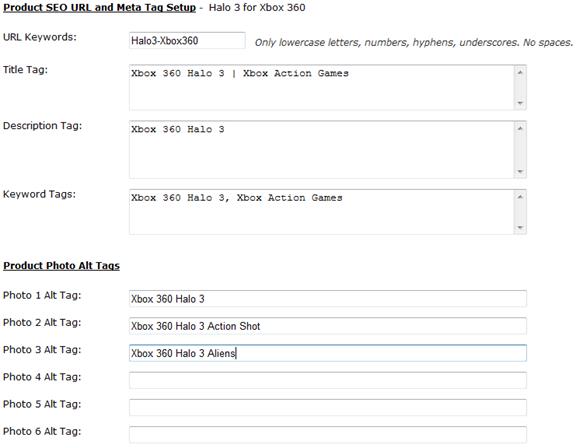Click the empty Photo 5 Alt Tag field
Image resolution: width=576 pixels, height=448 pixels.
coord(328,407)
